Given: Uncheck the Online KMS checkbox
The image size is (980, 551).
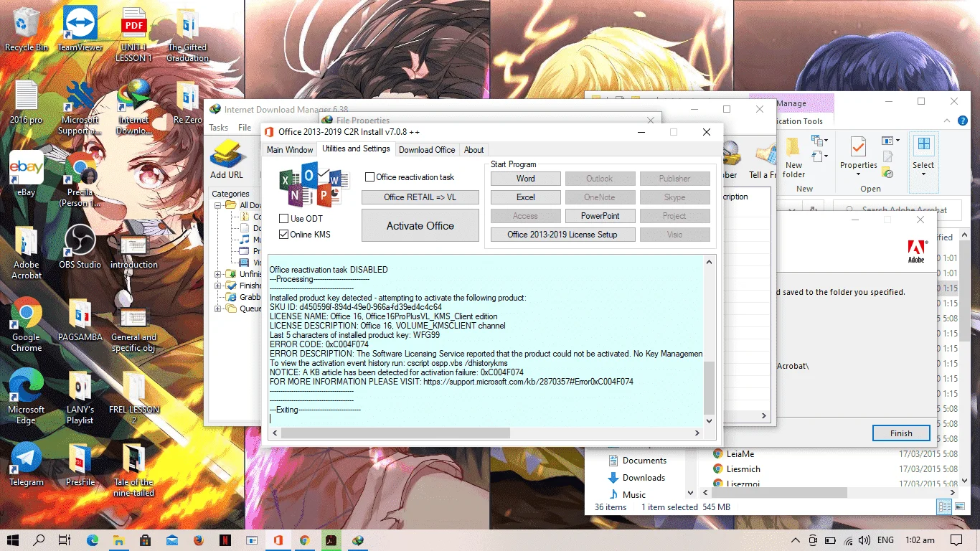Looking at the screenshot, I should coord(283,234).
